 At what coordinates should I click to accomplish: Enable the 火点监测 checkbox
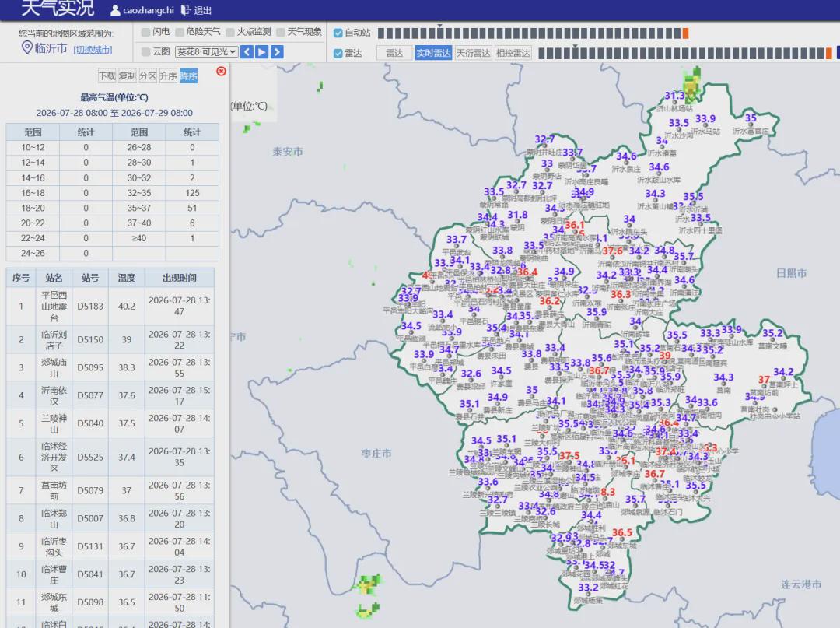point(230,32)
